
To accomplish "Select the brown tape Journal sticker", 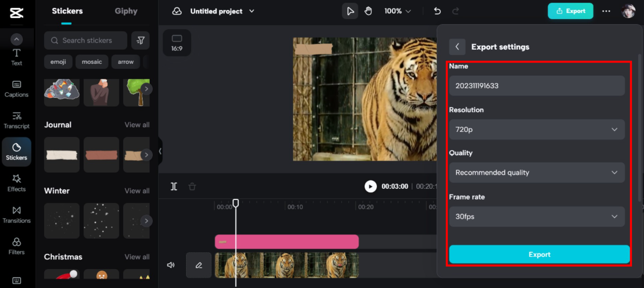I will click(101, 155).
